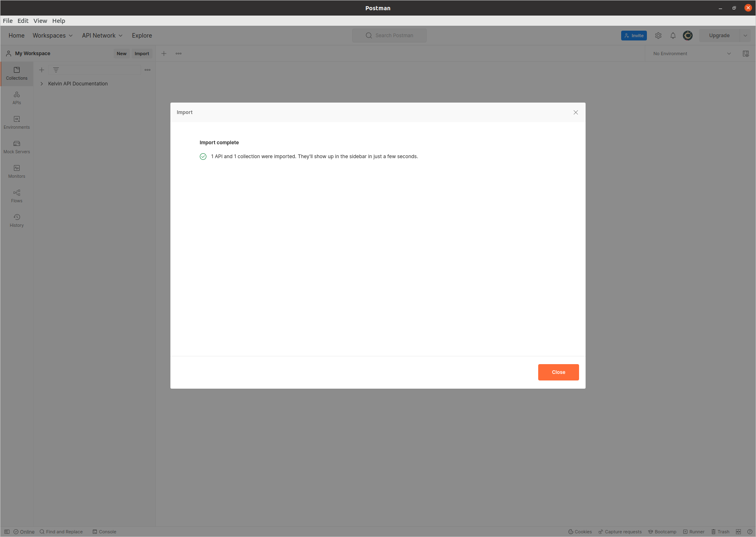Open the settings gear menu
The height and width of the screenshot is (537, 756).
[658, 36]
